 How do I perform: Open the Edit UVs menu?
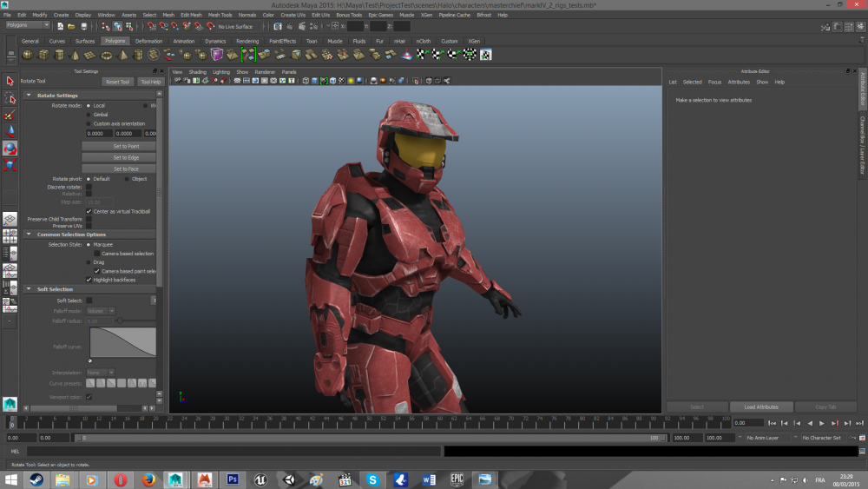(x=320, y=15)
